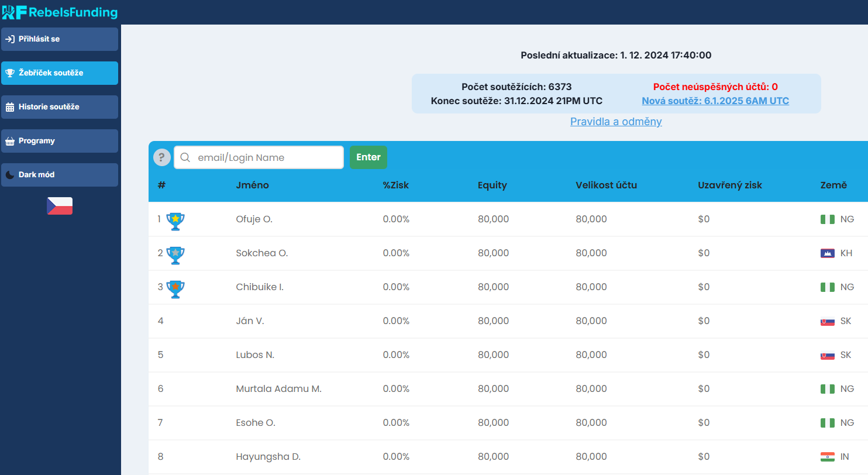The image size is (868, 475).
Task: Click Počet soutěžících: 6373 text
Action: click(516, 87)
